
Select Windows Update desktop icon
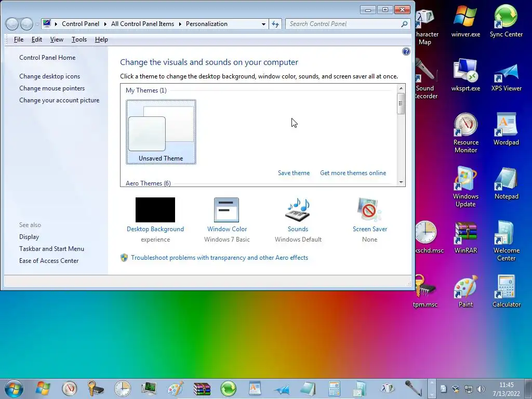tap(465, 187)
